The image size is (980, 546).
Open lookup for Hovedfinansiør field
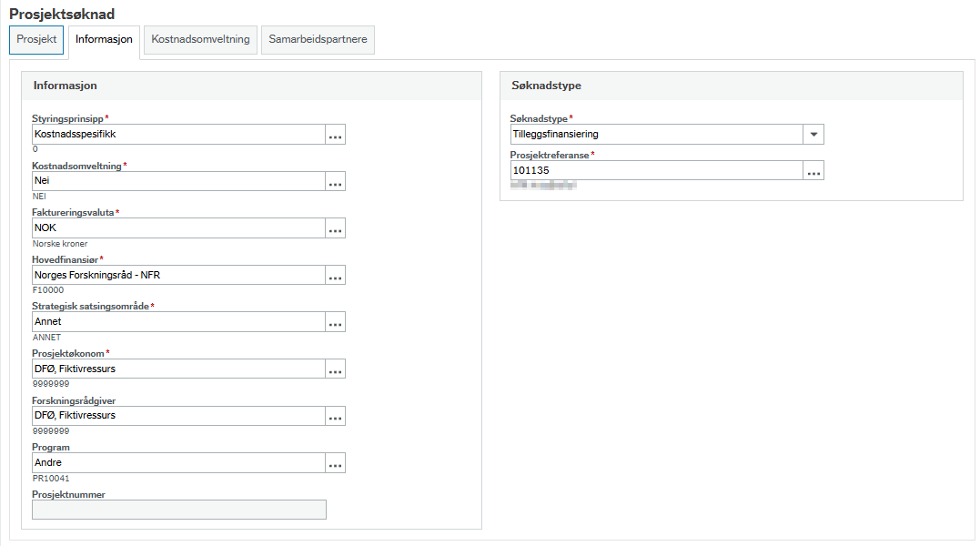pos(335,275)
